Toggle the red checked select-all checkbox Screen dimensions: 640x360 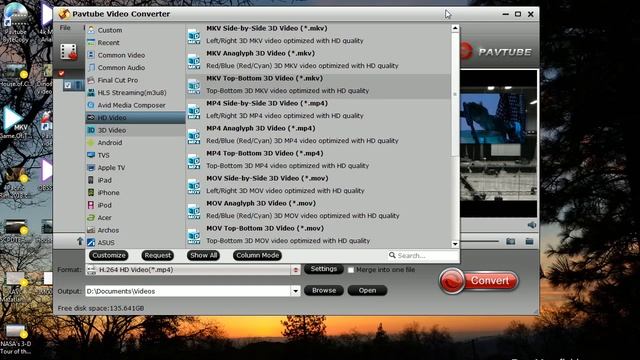61,73
